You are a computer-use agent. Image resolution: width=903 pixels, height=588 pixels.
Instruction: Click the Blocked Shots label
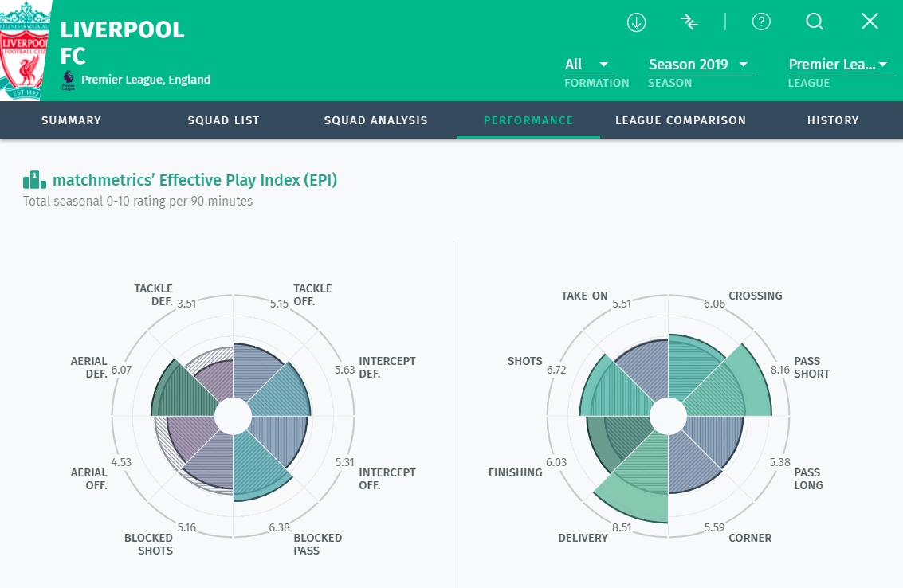(x=148, y=543)
